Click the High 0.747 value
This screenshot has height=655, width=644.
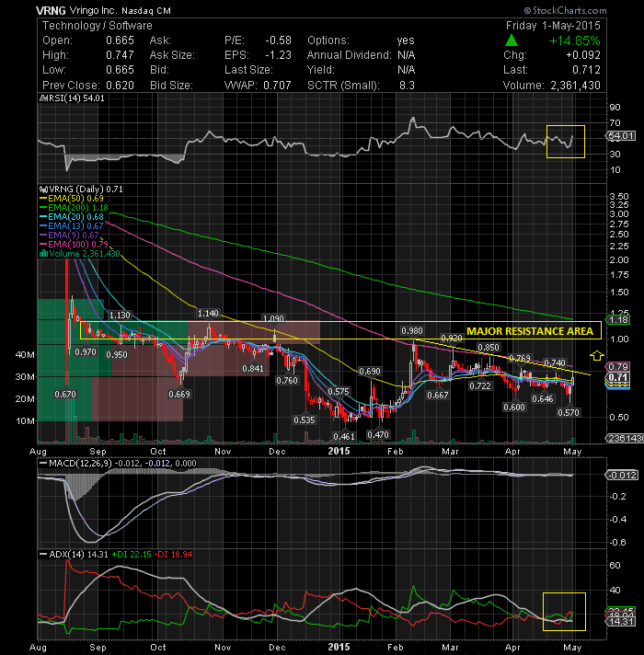[x=120, y=55]
